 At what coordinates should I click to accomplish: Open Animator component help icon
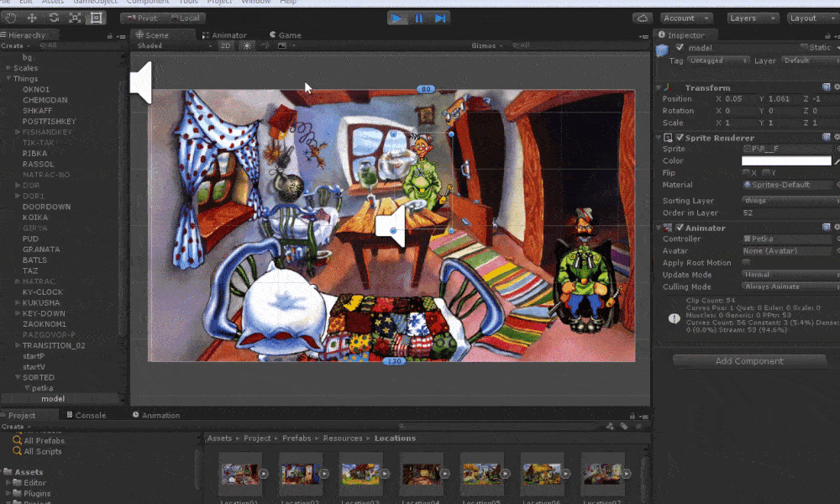click(826, 228)
